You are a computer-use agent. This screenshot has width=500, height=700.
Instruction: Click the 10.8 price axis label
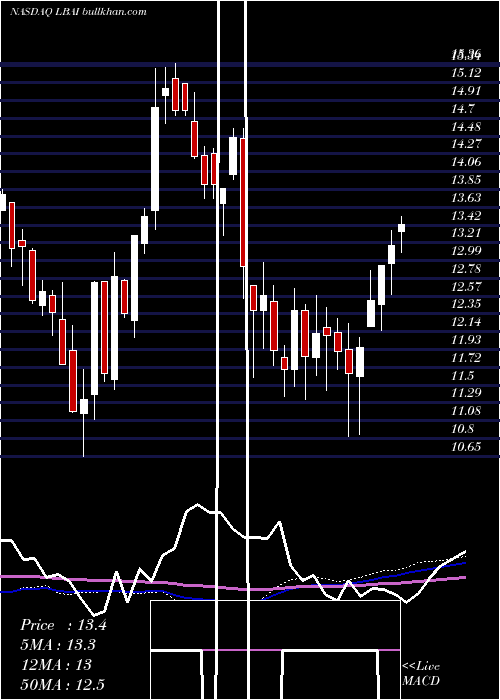(463, 428)
